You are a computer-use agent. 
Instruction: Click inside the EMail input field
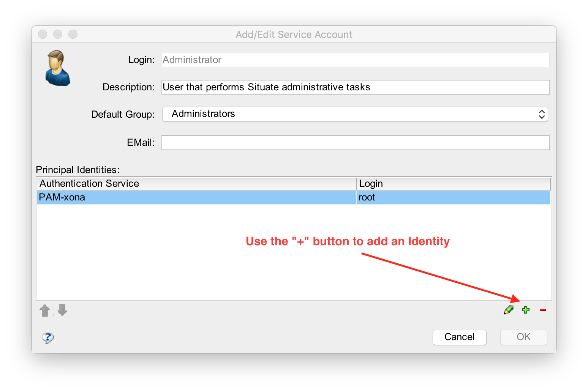(x=355, y=142)
